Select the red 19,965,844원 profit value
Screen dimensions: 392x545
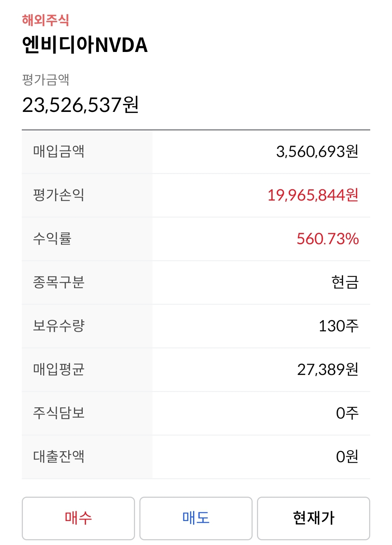(313, 195)
